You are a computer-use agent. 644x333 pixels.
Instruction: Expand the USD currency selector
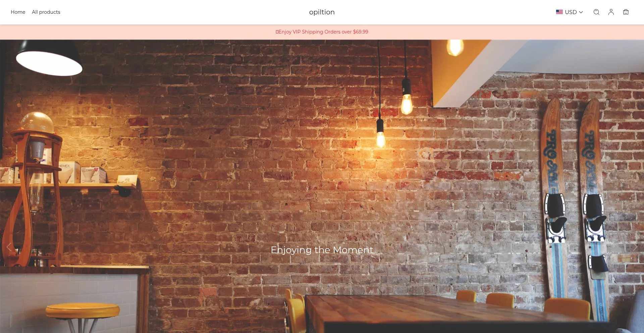coord(570,12)
